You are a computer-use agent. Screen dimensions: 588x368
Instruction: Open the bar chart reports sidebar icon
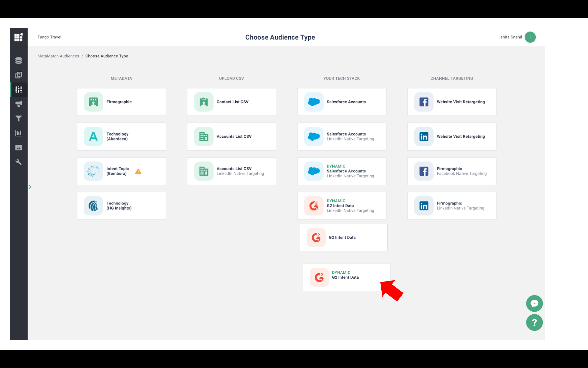(x=18, y=133)
